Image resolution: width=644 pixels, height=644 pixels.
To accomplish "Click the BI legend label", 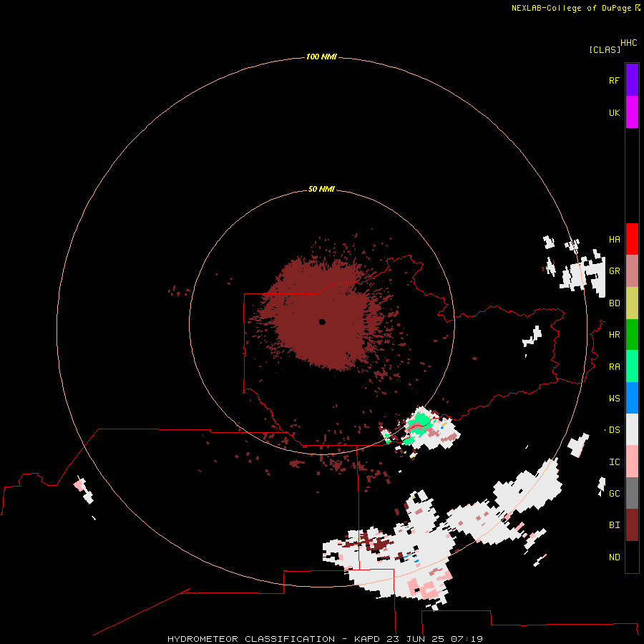I will tap(614, 525).
